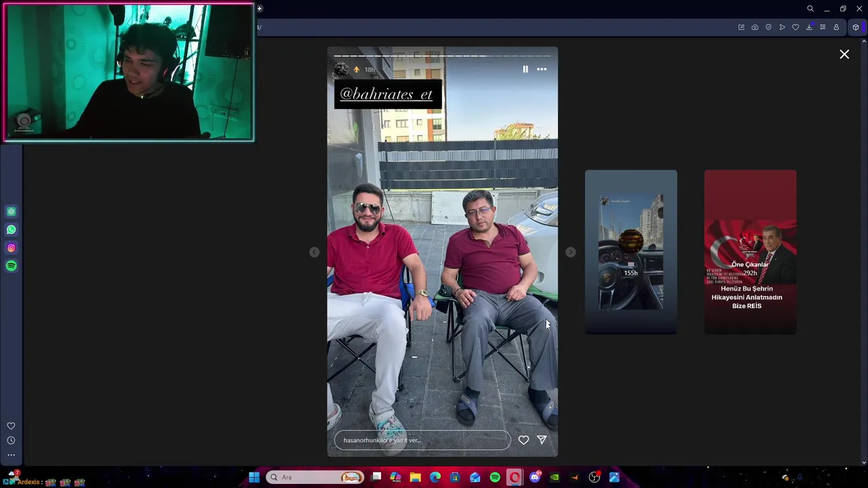Bookmark this page with the toolbar heart
Viewport: 868px width, 488px height.
pyautogui.click(x=795, y=27)
